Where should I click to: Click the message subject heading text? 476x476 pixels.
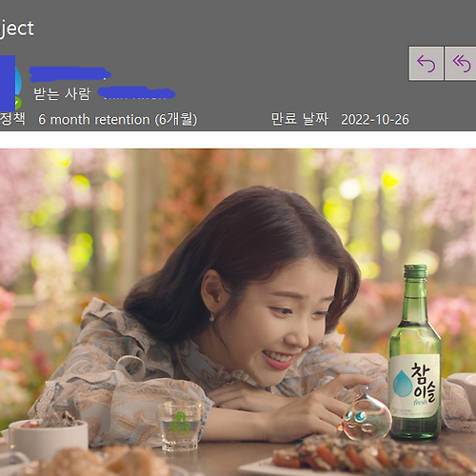pyautogui.click(x=16, y=29)
